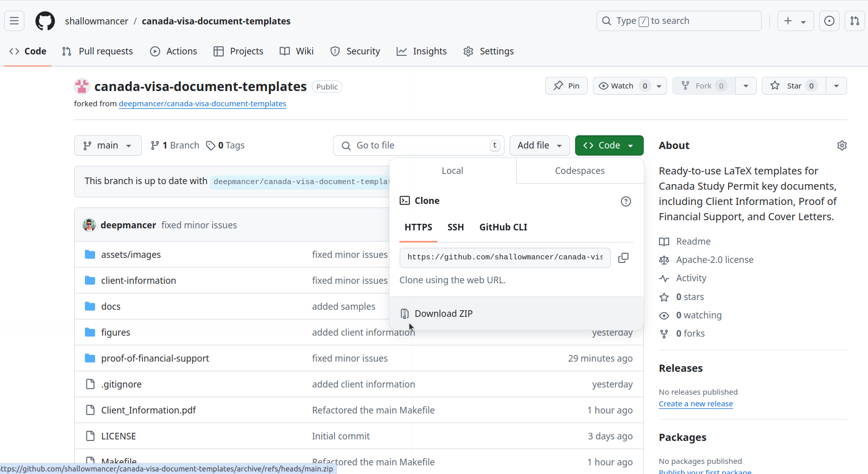868x474 pixels.
Task: Click the .gitignore file icon
Action: tap(90, 384)
